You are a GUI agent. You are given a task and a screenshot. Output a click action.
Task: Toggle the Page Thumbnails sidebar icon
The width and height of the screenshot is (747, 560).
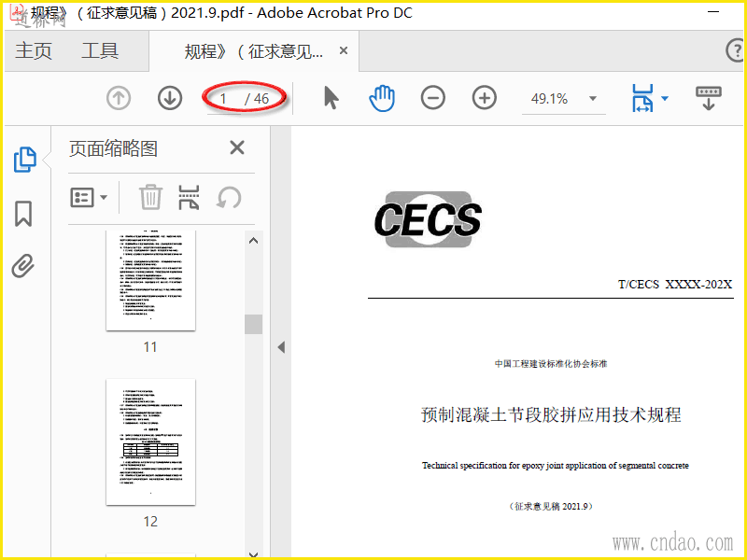(x=25, y=160)
